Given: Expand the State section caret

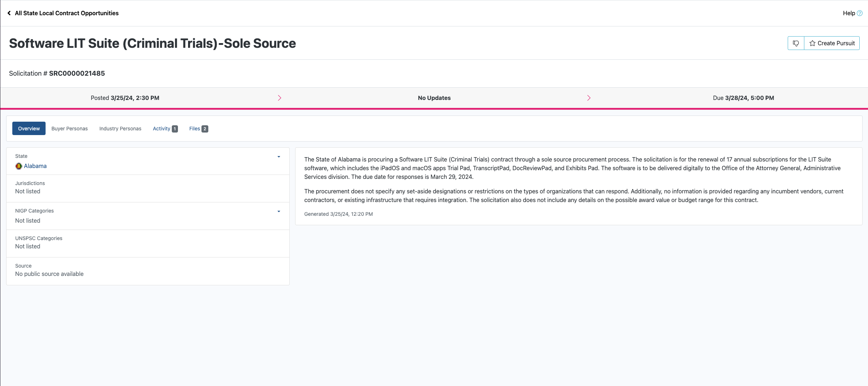Looking at the screenshot, I should [279, 157].
